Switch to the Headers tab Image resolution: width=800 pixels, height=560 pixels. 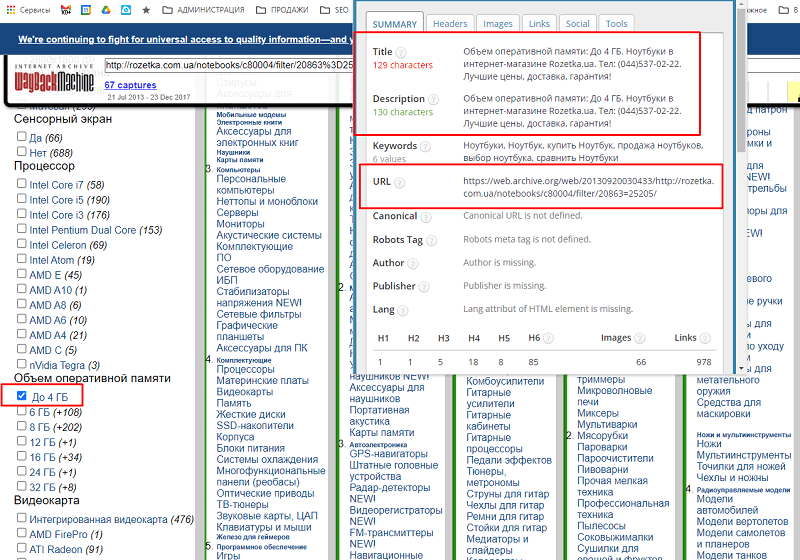pos(449,23)
